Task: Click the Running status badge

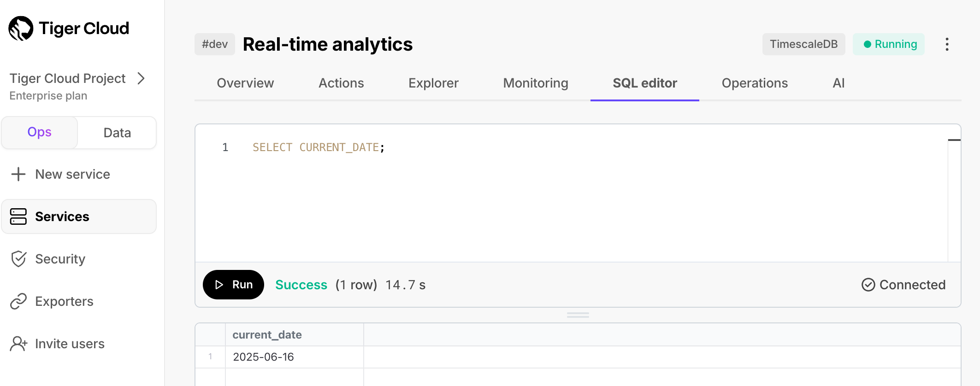Action: click(x=889, y=44)
